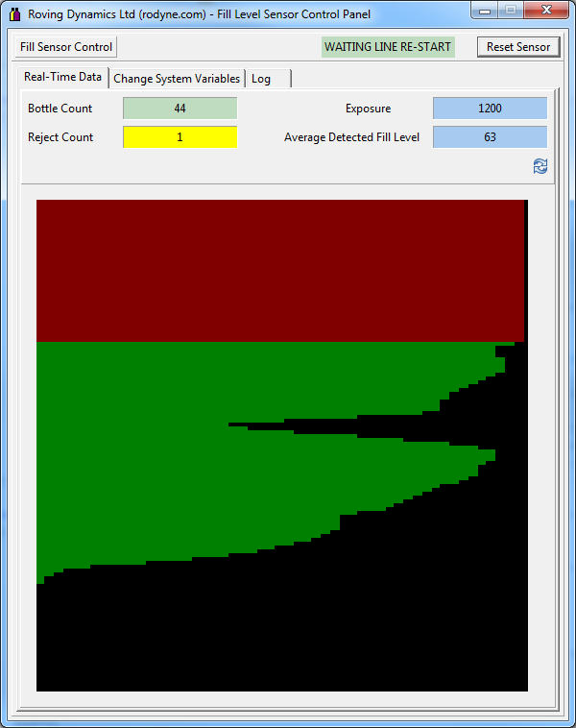Open the Log tab
This screenshot has width=576, height=728.
pyautogui.click(x=268, y=79)
